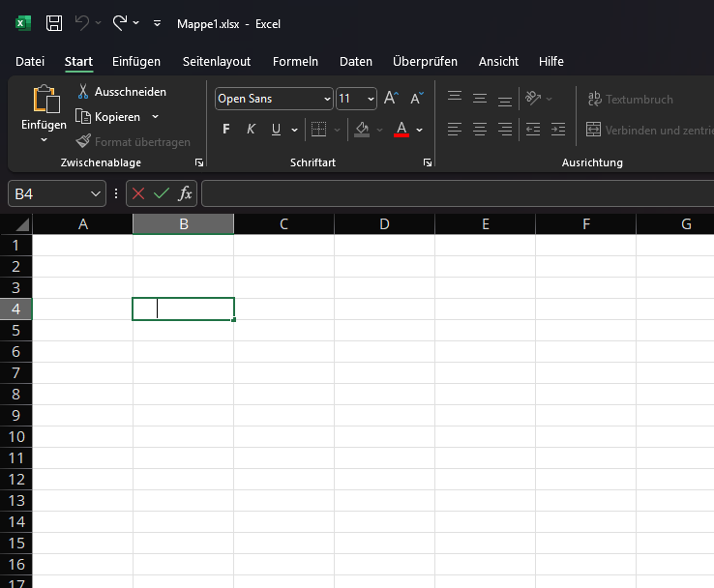Cancel entry with the red X

pyautogui.click(x=138, y=193)
